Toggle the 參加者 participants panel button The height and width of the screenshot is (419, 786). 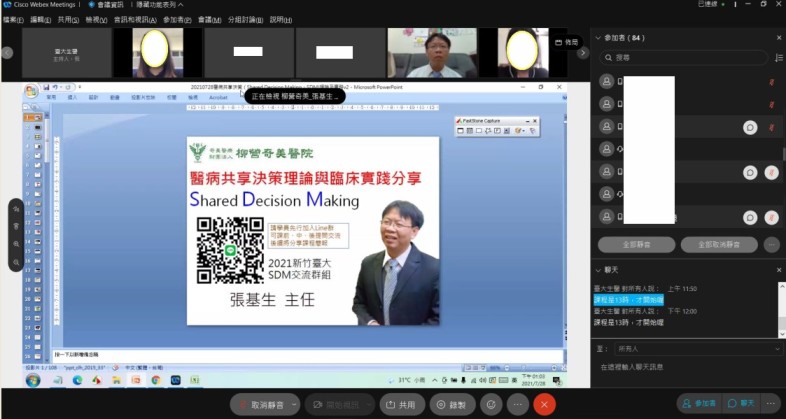(x=698, y=403)
